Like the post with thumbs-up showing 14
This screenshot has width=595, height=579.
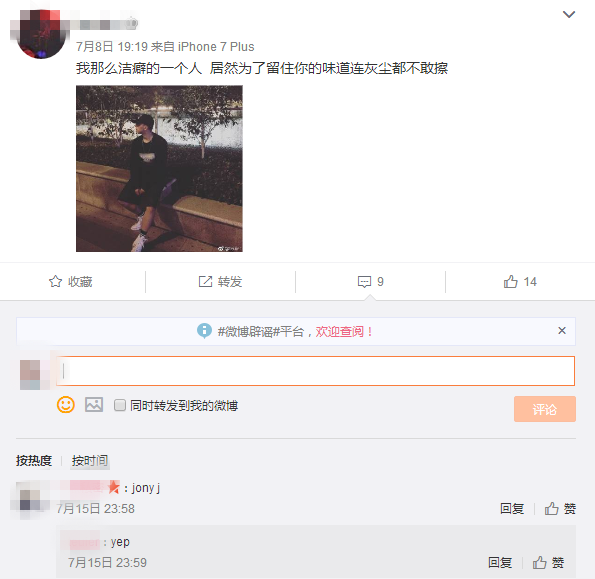point(510,282)
